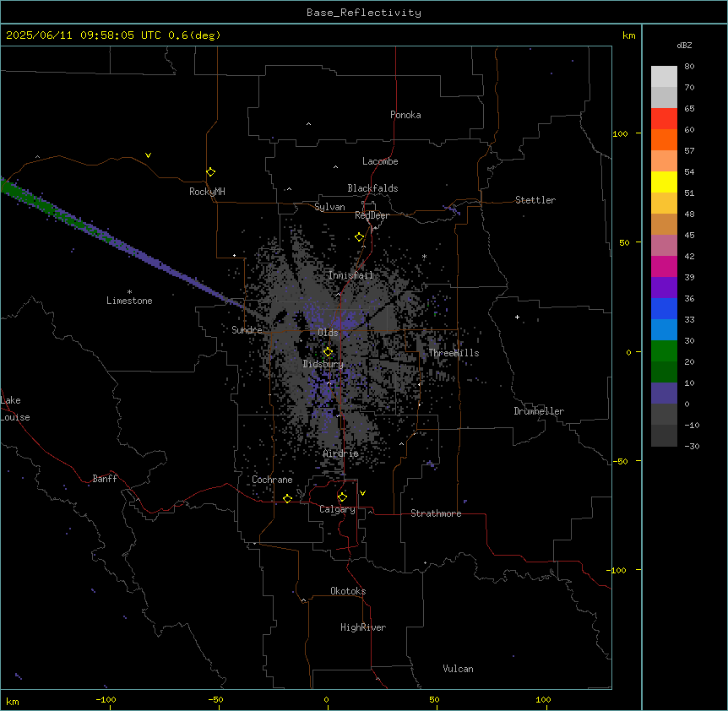This screenshot has height=711, width=728.
Task: Pick the lightest gray swatch below 80 dBZ
Action: (x=664, y=77)
